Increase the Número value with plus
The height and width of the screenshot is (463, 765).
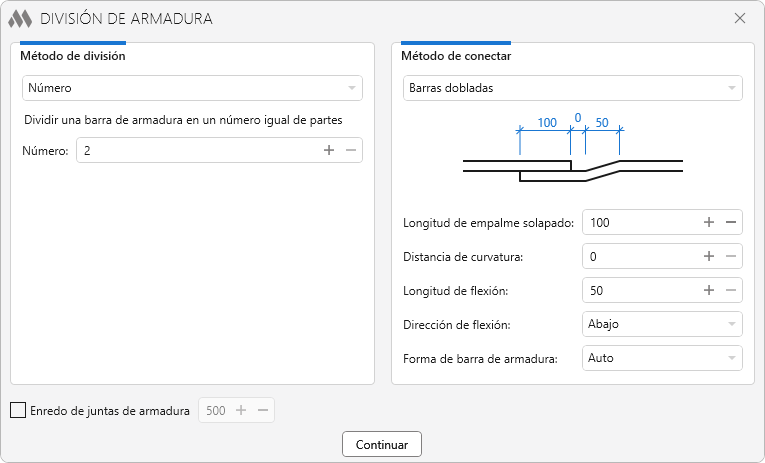pyautogui.click(x=329, y=150)
